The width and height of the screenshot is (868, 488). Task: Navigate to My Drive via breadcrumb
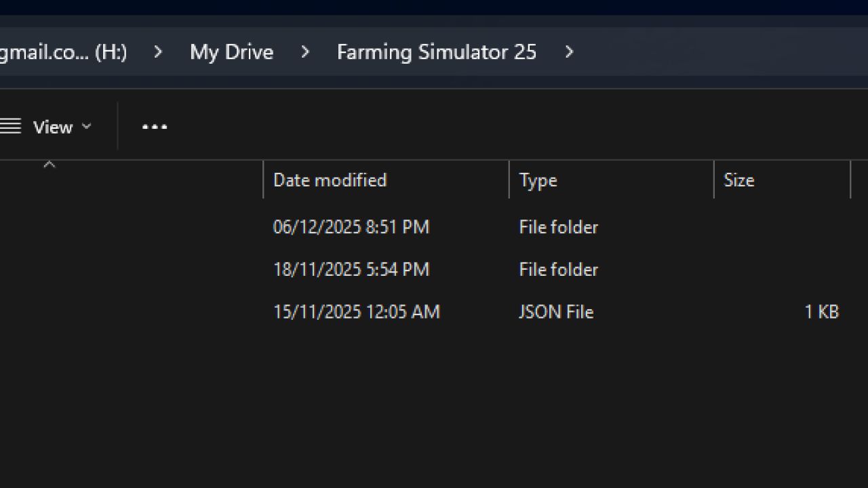231,52
